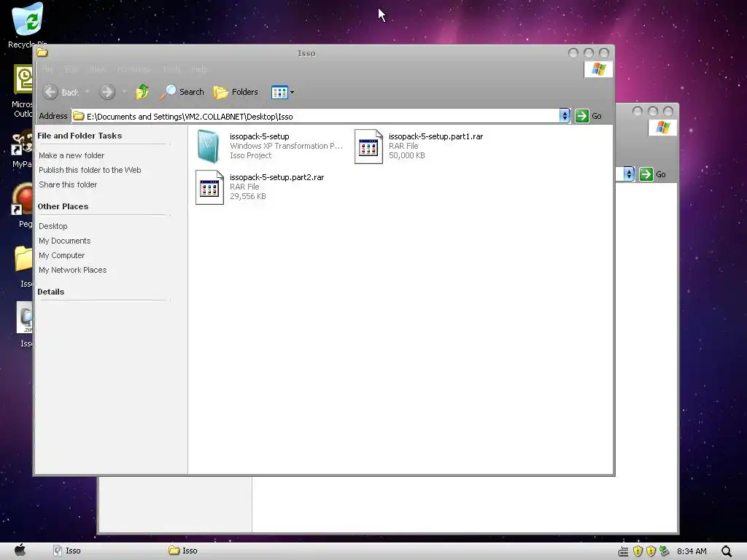
Task: Expand the address bar dropdown in front Isso window
Action: [x=565, y=116]
